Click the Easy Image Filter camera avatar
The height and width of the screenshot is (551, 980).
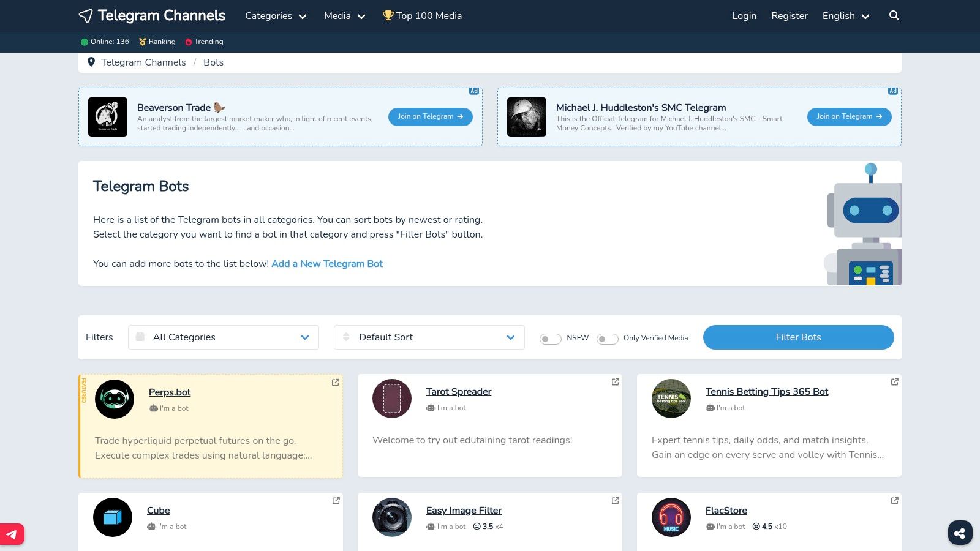[x=392, y=517]
